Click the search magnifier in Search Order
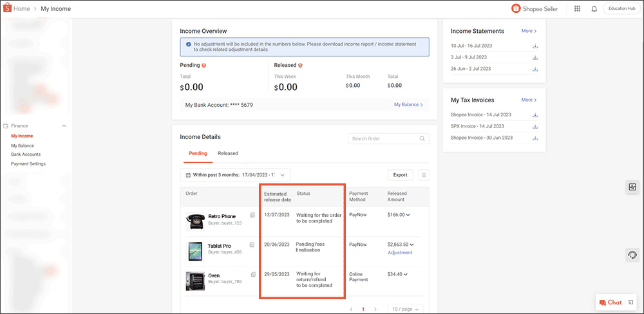644x314 pixels. click(x=422, y=139)
